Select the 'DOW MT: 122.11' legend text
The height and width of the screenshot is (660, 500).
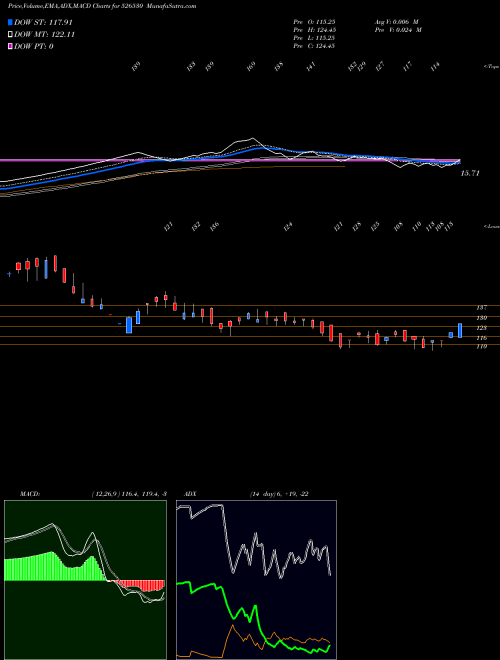pos(44,35)
